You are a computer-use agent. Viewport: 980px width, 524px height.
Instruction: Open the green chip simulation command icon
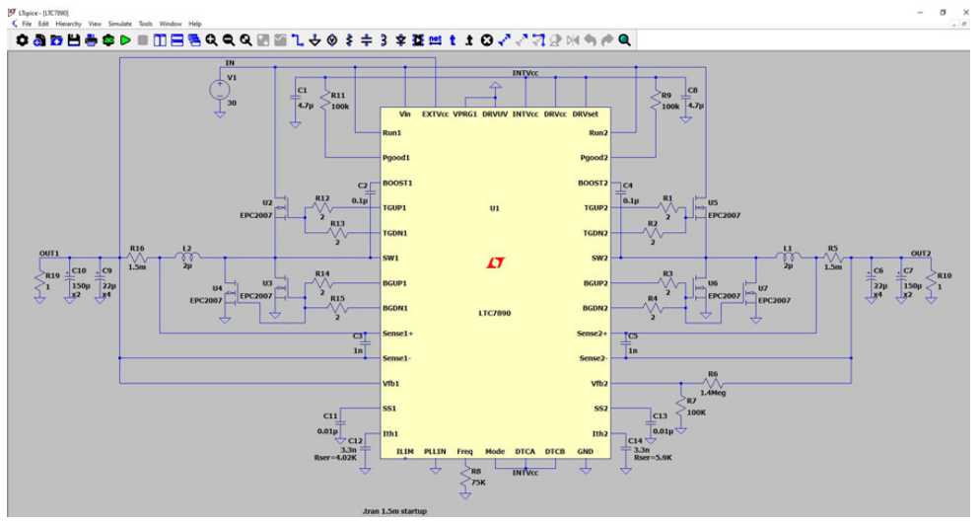(x=108, y=40)
